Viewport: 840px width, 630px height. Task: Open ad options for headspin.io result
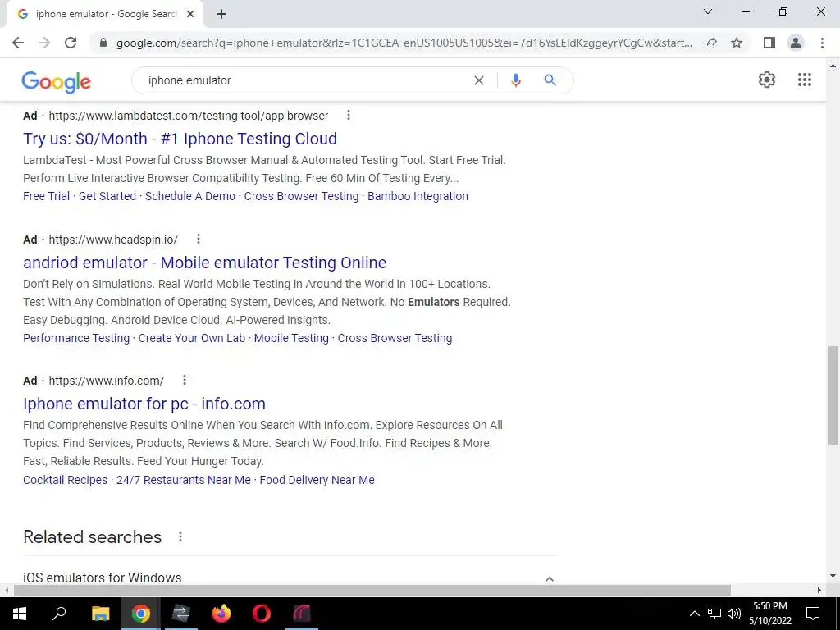point(199,239)
